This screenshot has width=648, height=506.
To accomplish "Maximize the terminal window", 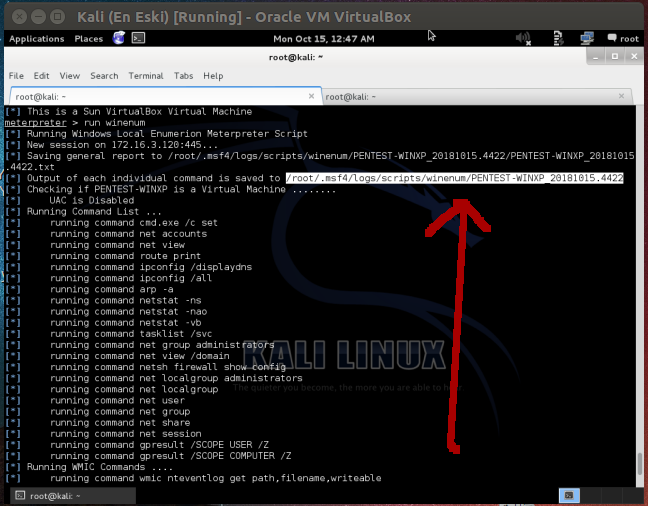I will pyautogui.click(x=615, y=57).
